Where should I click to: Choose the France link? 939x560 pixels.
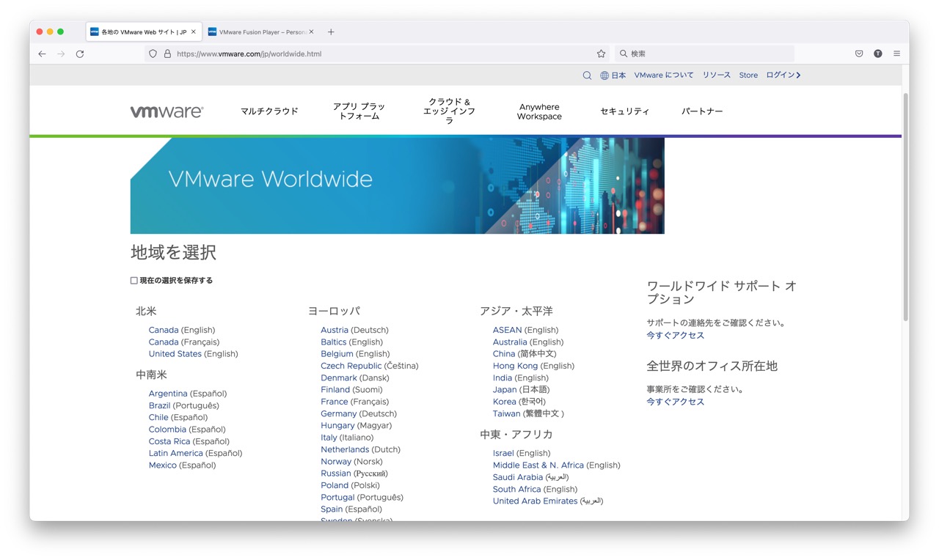[x=335, y=402]
